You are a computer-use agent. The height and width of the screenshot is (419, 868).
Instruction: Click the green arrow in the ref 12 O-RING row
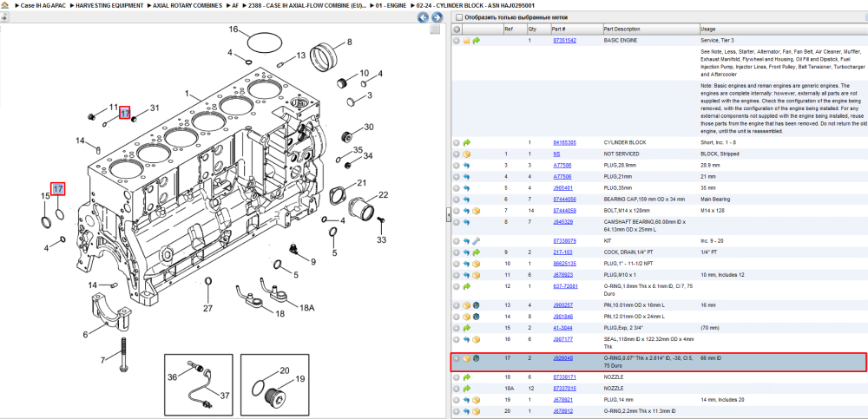coord(467,286)
